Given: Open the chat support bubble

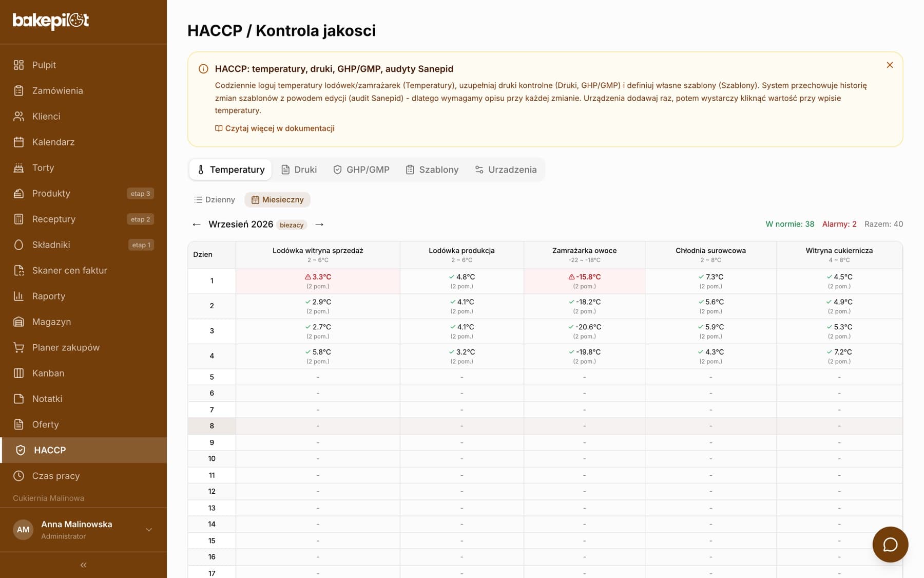Looking at the screenshot, I should coord(890,544).
